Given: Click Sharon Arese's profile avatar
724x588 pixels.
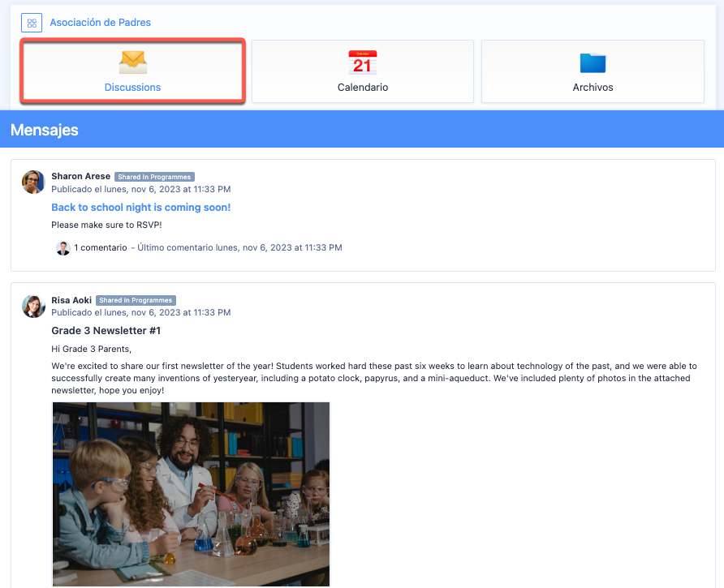Looking at the screenshot, I should click(33, 182).
